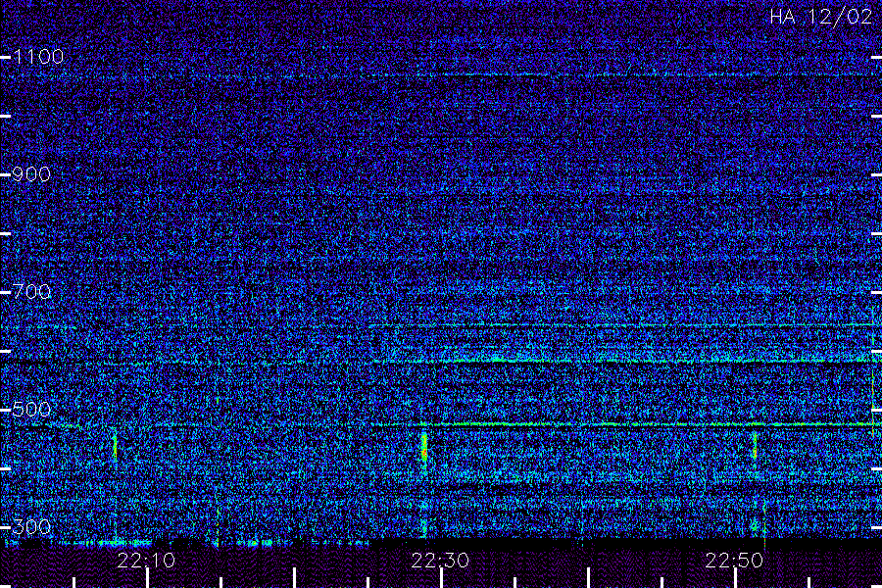The height and width of the screenshot is (588, 882).
Task: Click the 300 frequency axis label
Action: pyautogui.click(x=31, y=527)
